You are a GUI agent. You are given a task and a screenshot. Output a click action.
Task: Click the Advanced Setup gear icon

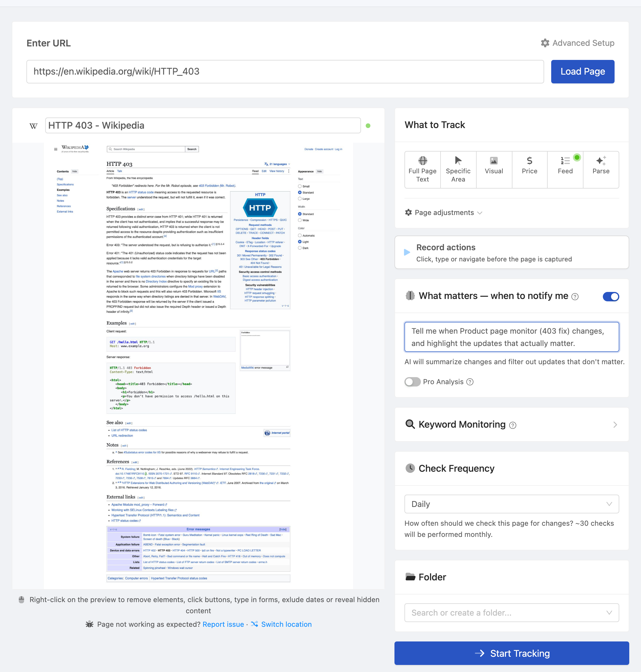[545, 43]
